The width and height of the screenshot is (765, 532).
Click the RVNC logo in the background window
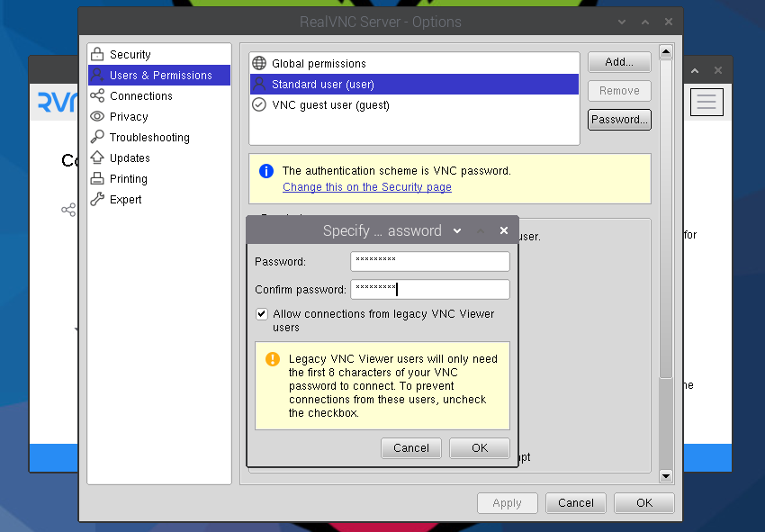click(58, 102)
